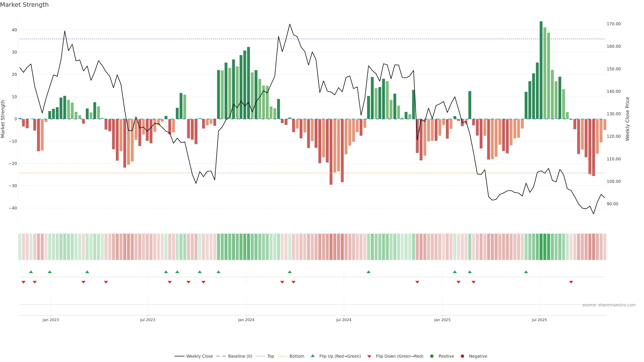Image resolution: width=644 pixels, height=362 pixels.
Task: Click Negative red circle legend icon
Action: pos(462,356)
